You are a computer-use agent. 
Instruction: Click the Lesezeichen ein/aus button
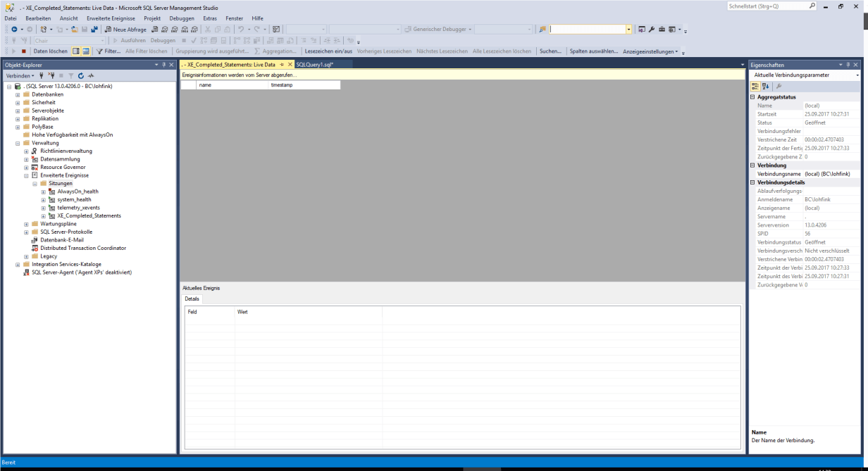328,51
